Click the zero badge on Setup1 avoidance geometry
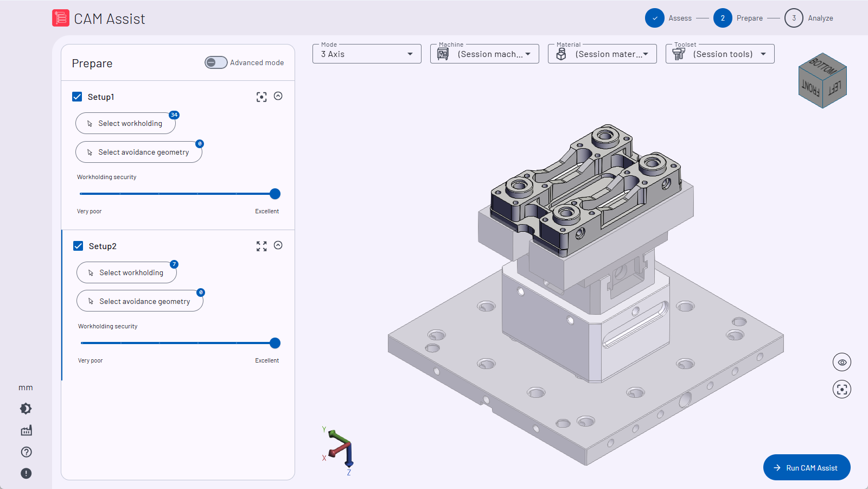 point(200,144)
